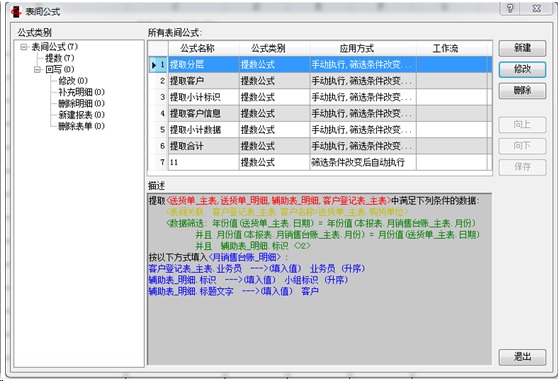This screenshot has height=381, width=558.
Task: Select formula row 7 named 11
Action: tap(320, 162)
